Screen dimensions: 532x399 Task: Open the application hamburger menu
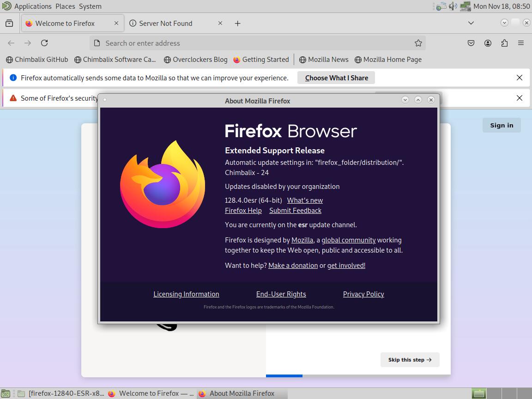pos(521,43)
